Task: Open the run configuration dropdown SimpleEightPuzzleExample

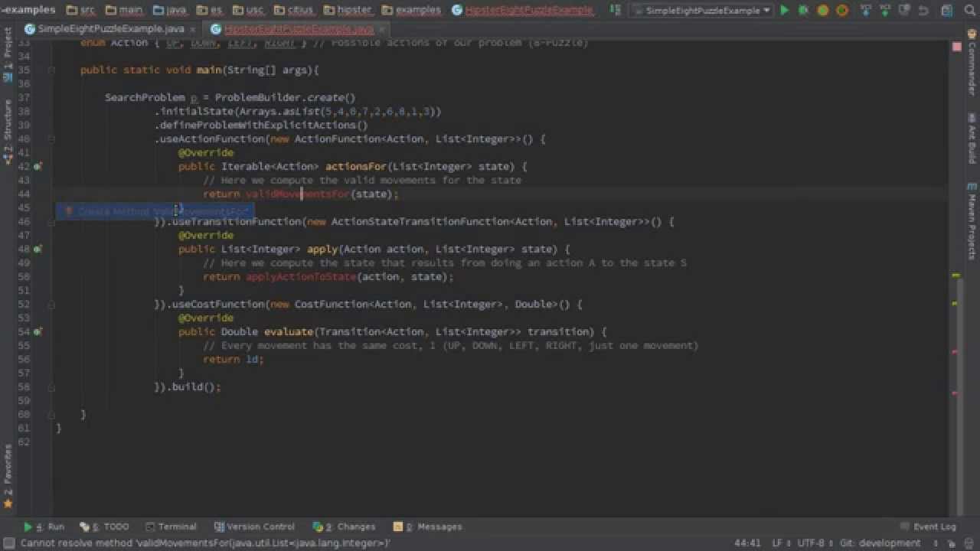Action: pos(701,11)
